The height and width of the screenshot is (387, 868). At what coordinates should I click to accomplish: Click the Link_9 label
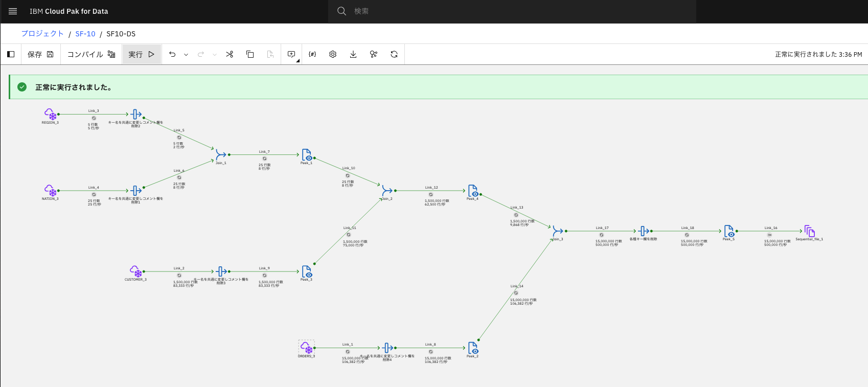(x=264, y=268)
